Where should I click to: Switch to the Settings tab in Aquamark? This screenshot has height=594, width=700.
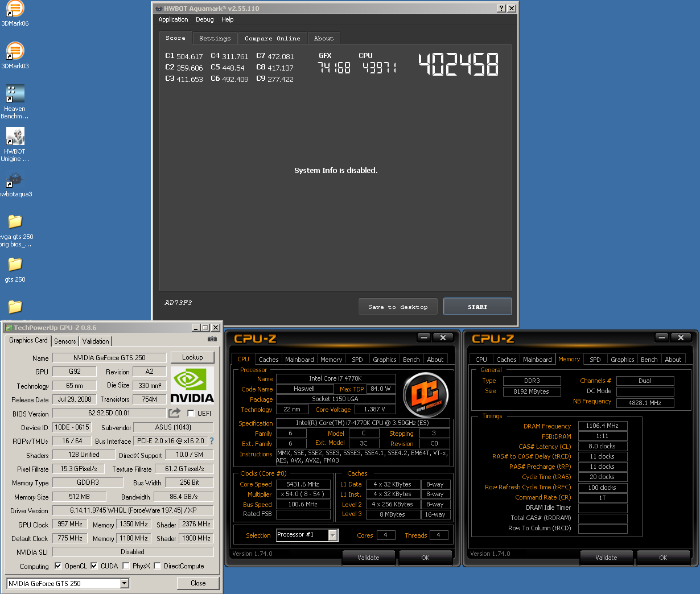tap(215, 38)
